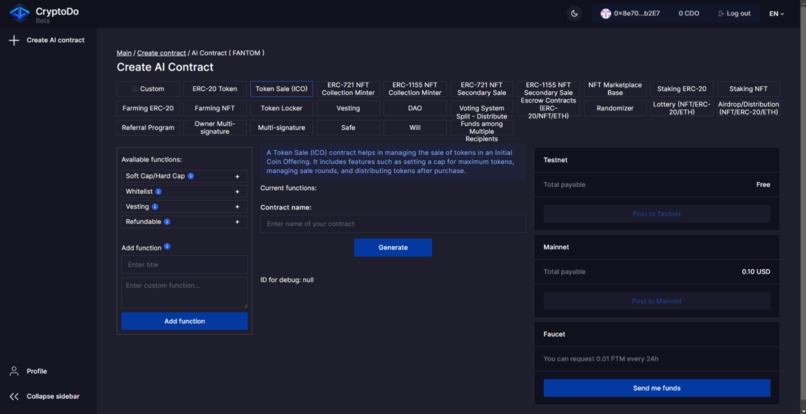This screenshot has height=414, width=806.
Task: Focus the Enter custom function text area
Action: tap(185, 293)
